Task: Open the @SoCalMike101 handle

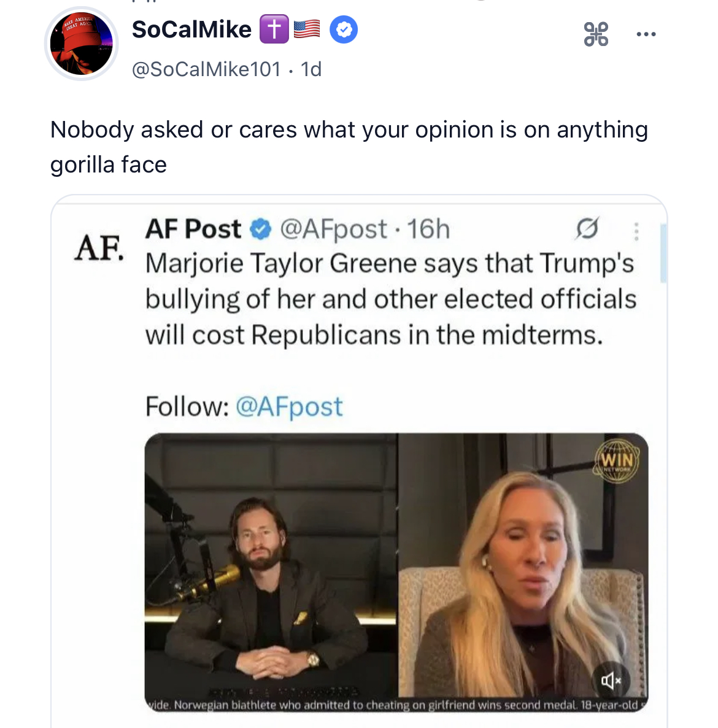Action: point(206,69)
